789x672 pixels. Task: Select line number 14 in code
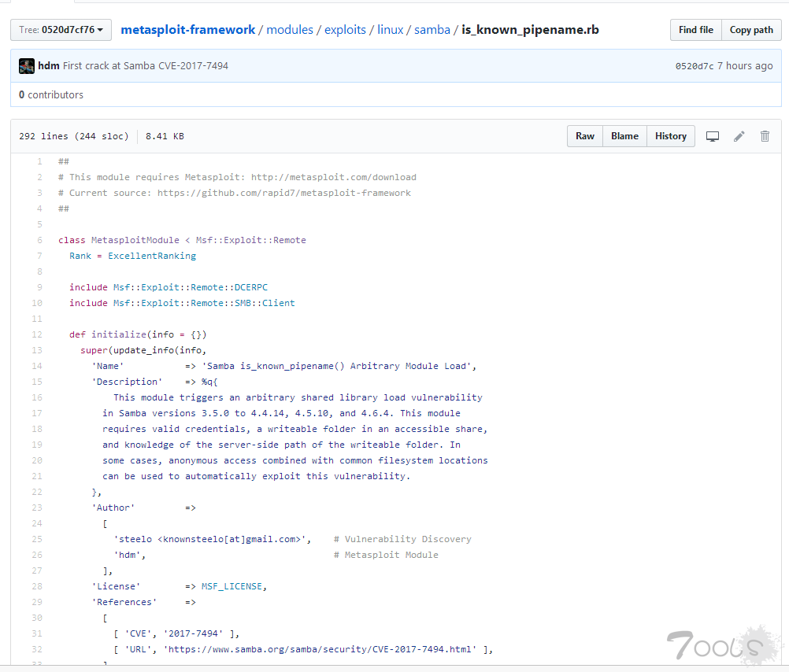click(38, 366)
